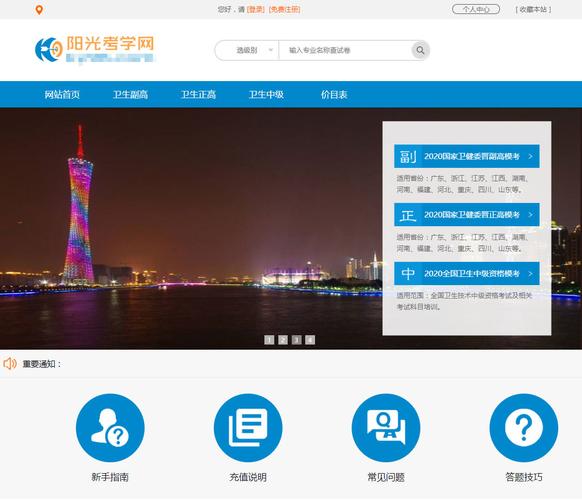Click the orange location pin icon
The height and width of the screenshot is (500, 582).
tap(39, 10)
